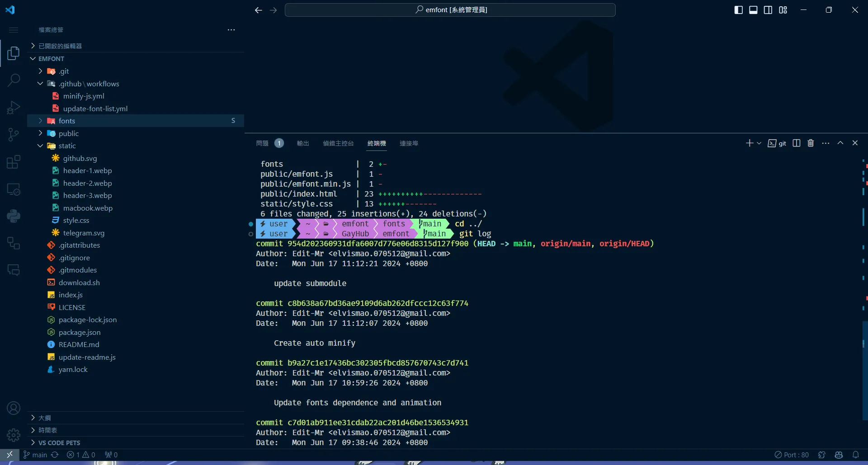Open the Source Control view
This screenshot has width=868, height=465.
coord(14,135)
